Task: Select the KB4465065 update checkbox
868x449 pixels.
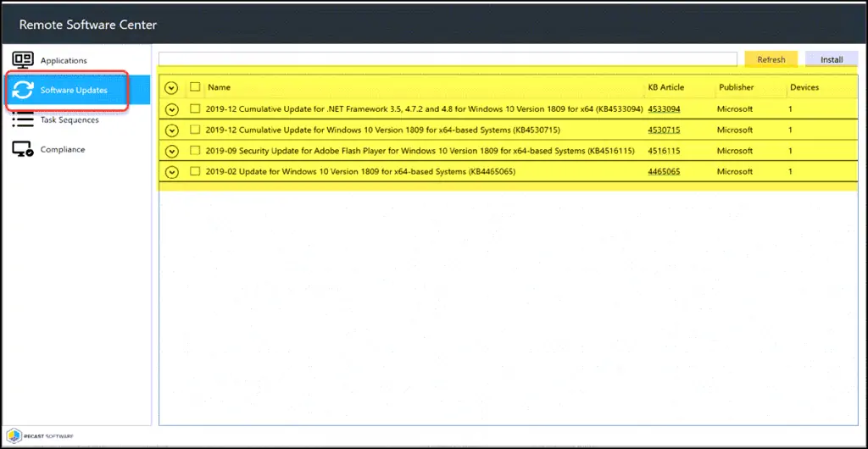Action: tap(195, 171)
